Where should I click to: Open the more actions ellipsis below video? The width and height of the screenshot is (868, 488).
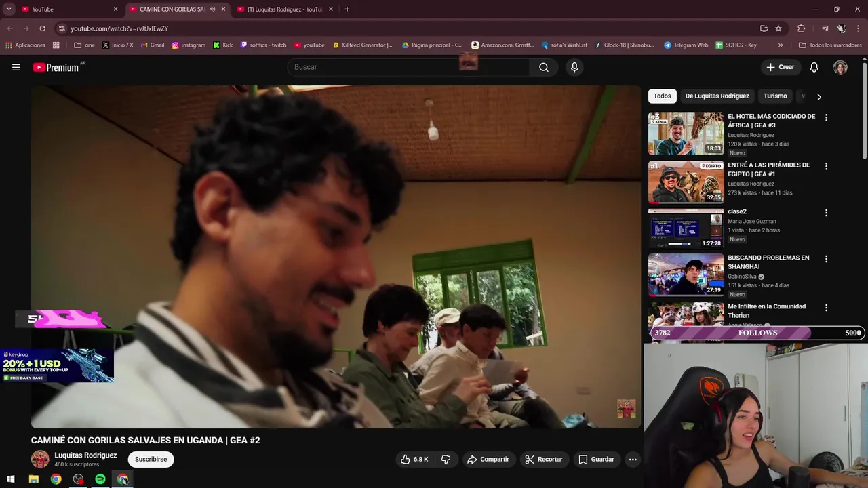pos(633,459)
